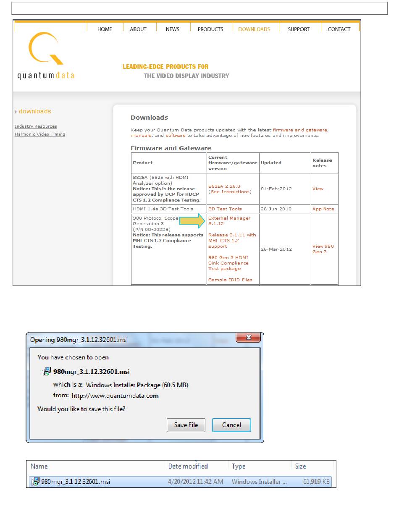Viewport: 399px width, 532px height.
Task: Click the MSI icon in download dialog
Action: [x=47, y=372]
